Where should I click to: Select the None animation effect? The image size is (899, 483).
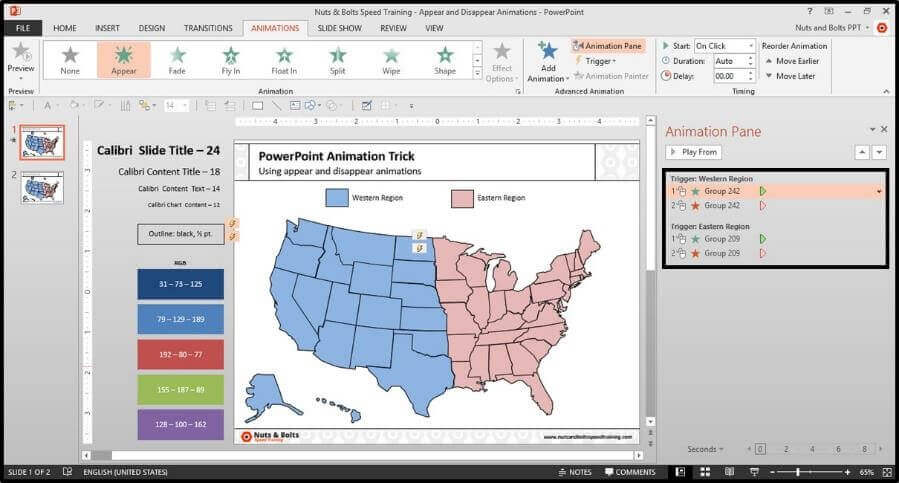(x=70, y=60)
